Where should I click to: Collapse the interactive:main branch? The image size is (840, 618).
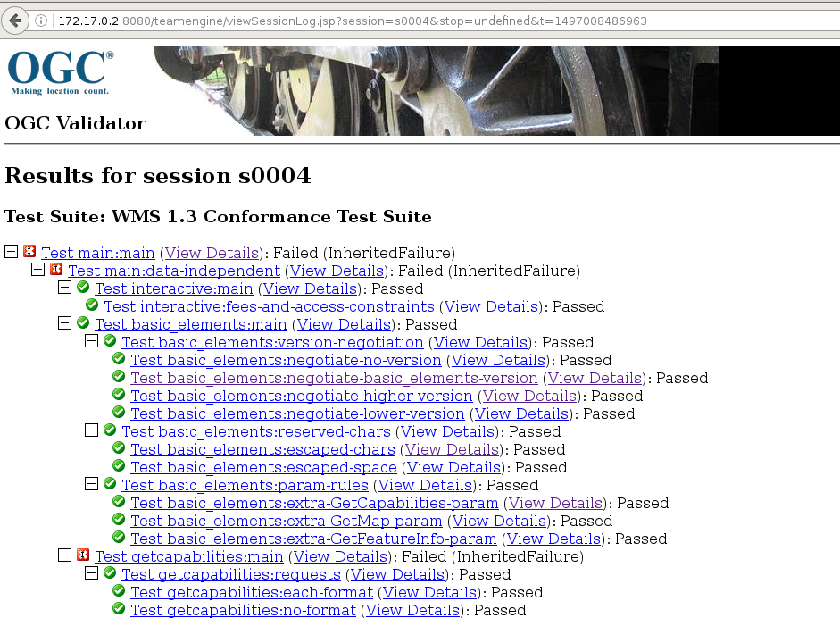(x=65, y=288)
